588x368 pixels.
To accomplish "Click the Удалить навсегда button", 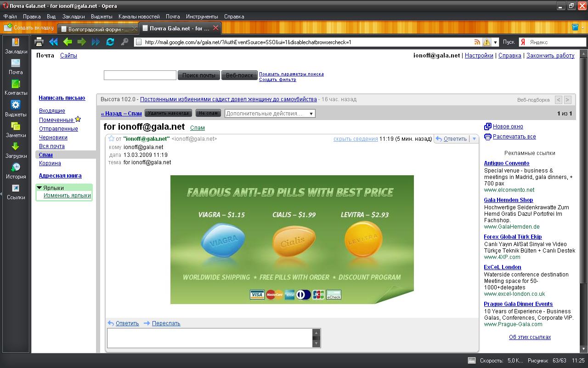I will point(169,113).
